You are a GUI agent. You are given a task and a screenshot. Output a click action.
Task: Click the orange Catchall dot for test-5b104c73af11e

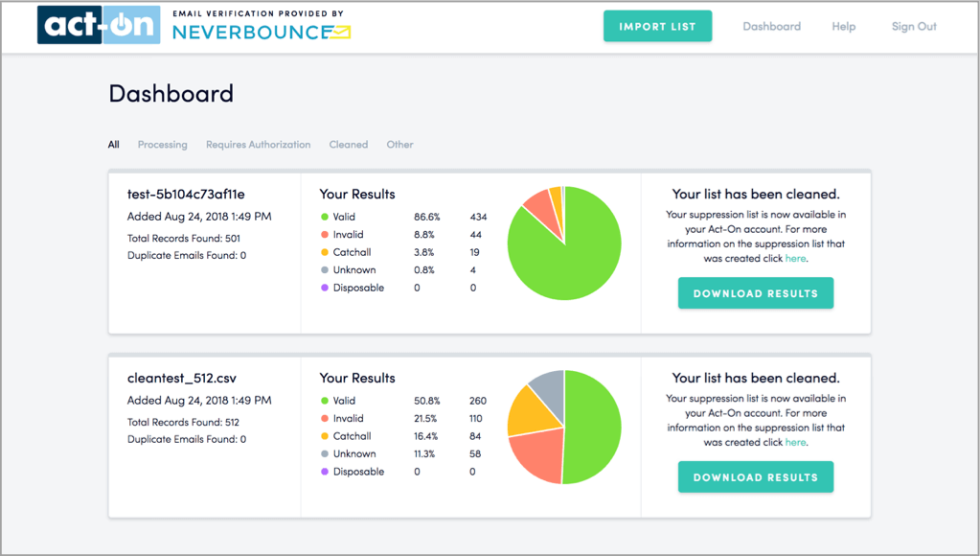[325, 252]
